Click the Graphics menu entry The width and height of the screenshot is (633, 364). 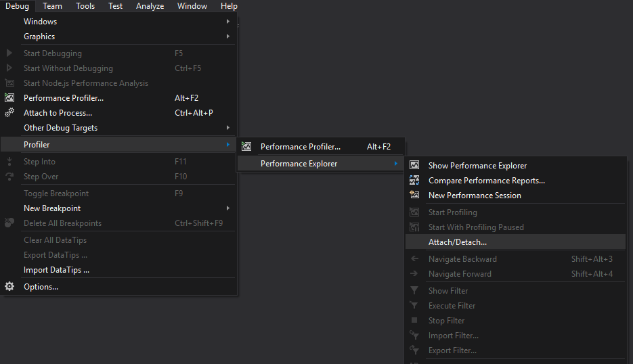[118, 37]
